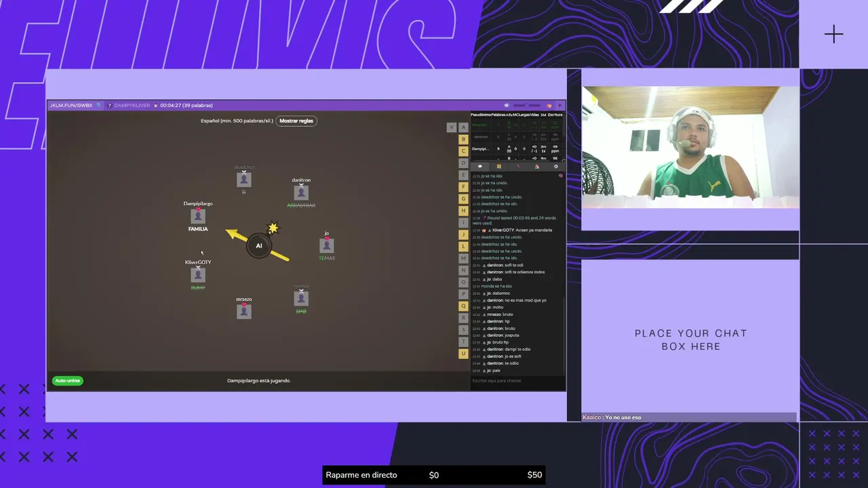The width and height of the screenshot is (868, 488).
Task: Click the Pseudónimo column header
Action: pyautogui.click(x=481, y=115)
